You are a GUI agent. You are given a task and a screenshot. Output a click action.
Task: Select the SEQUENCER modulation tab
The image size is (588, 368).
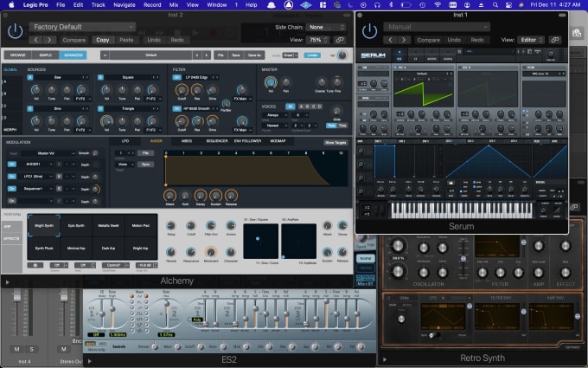tap(217, 141)
